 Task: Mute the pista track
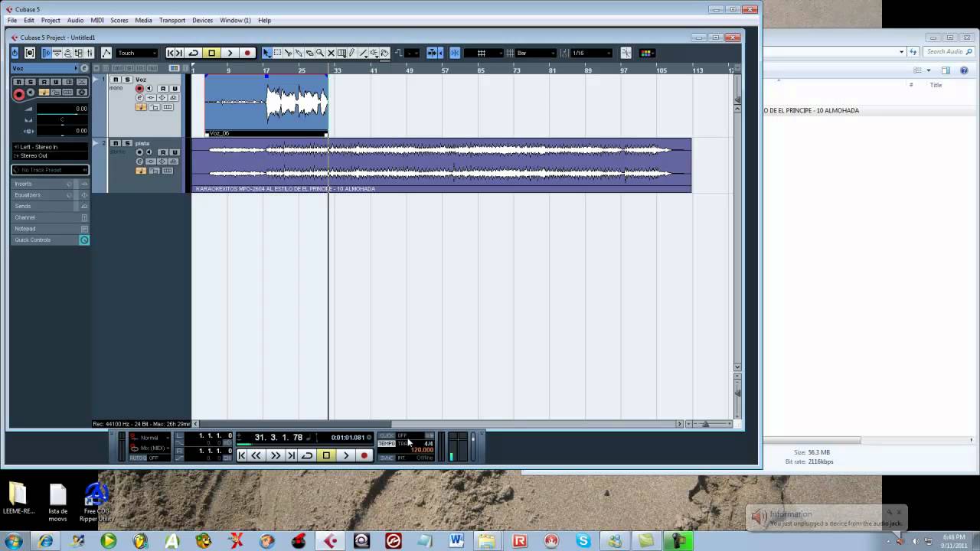(116, 143)
